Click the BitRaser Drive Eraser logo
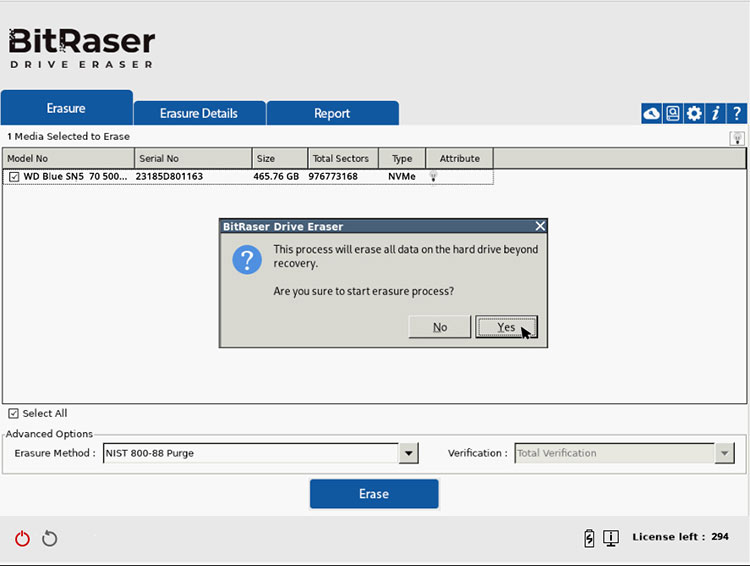This screenshot has height=566, width=750. click(x=82, y=48)
